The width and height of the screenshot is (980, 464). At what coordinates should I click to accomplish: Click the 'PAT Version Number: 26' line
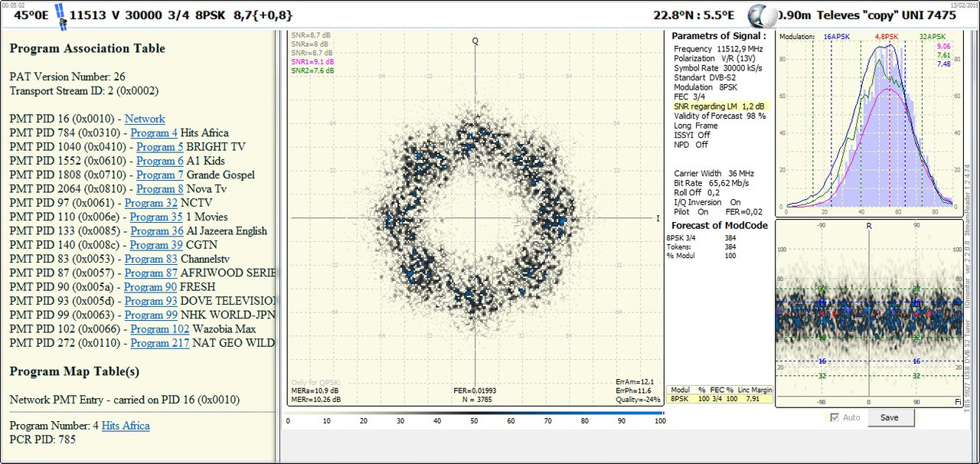pyautogui.click(x=67, y=77)
